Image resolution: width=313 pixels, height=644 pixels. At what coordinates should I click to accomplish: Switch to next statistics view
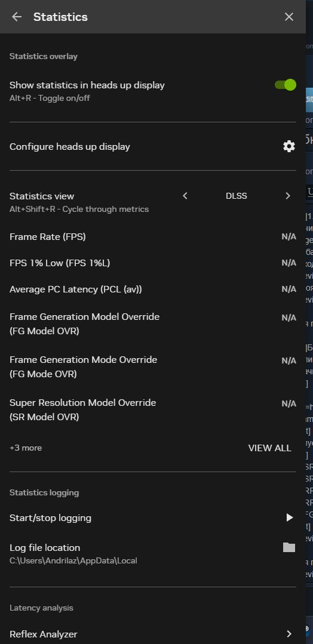[288, 196]
